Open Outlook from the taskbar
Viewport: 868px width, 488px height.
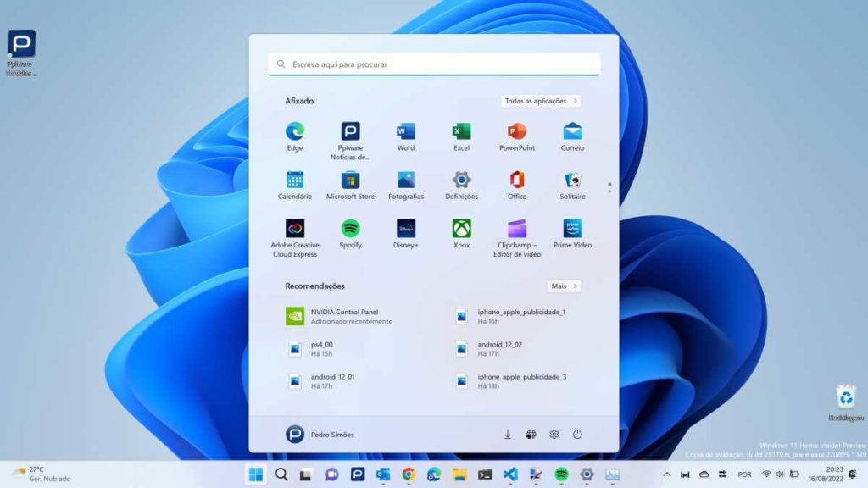(383, 474)
